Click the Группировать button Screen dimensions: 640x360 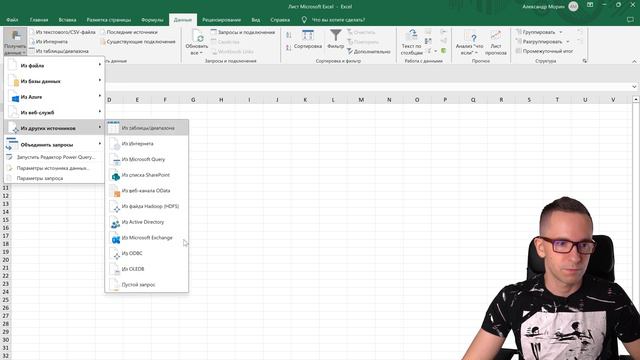click(535, 32)
